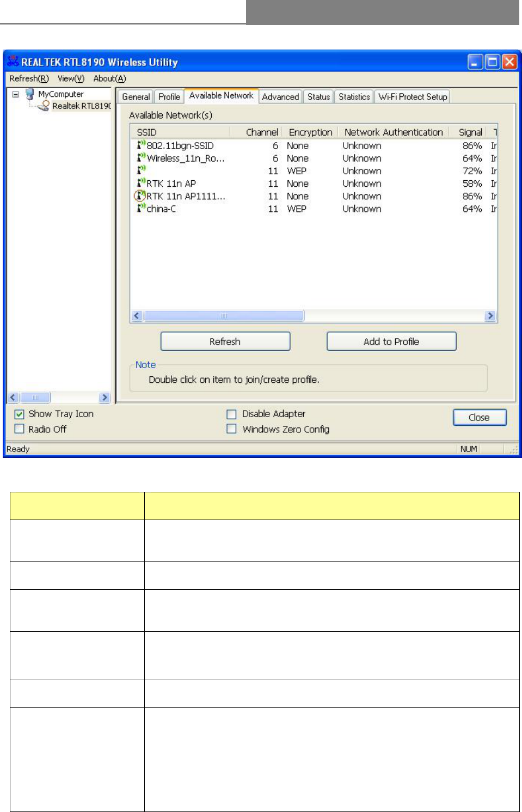Select the Available Network tab
Image resolution: width=522 pixels, height=812 pixels.
(222, 96)
